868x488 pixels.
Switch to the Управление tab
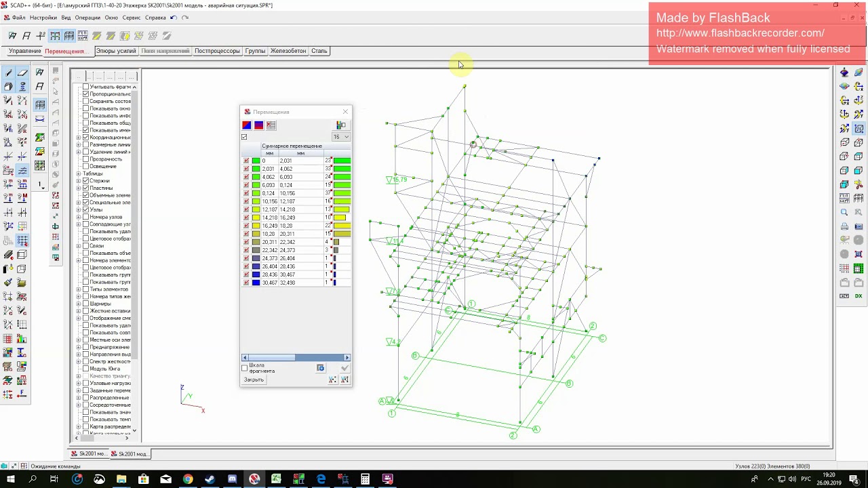(24, 51)
